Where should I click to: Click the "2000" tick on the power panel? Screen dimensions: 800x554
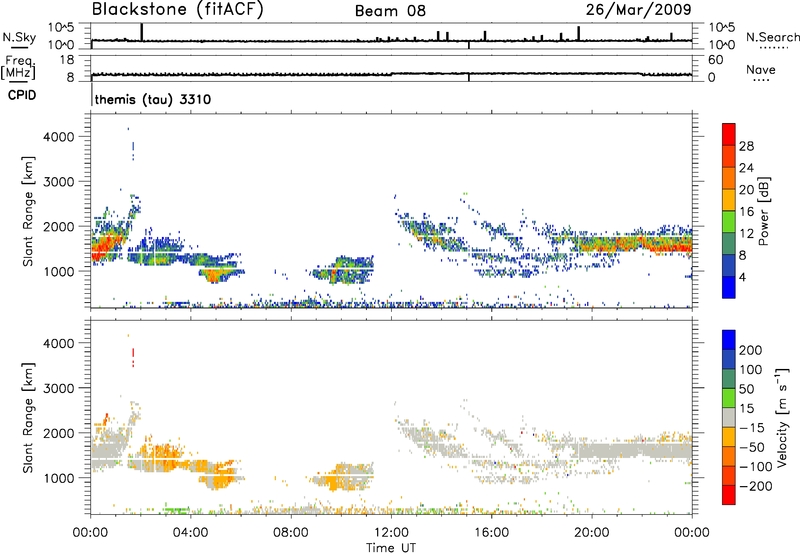pyautogui.click(x=58, y=226)
